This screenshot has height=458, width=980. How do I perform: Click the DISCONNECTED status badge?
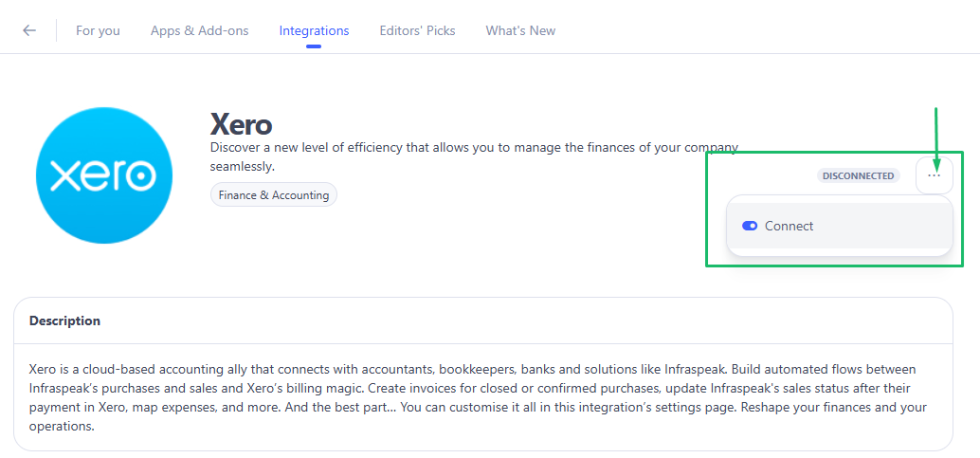pyautogui.click(x=858, y=175)
